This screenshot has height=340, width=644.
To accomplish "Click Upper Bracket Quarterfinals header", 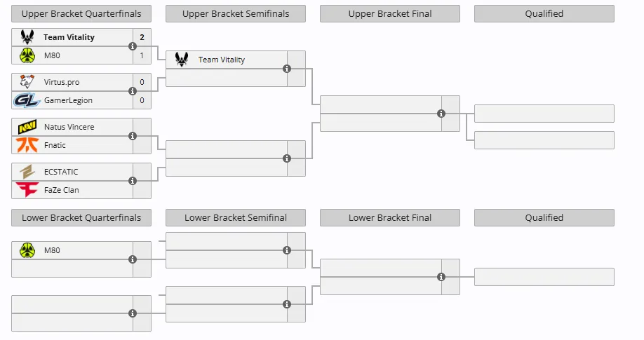I will pos(81,13).
